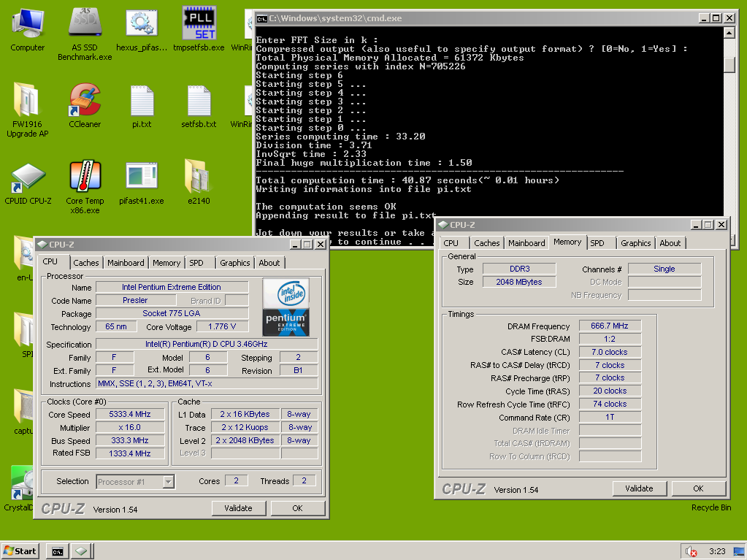
Task: Switch to Memory tab in left CPU-Z
Action: coord(166,263)
